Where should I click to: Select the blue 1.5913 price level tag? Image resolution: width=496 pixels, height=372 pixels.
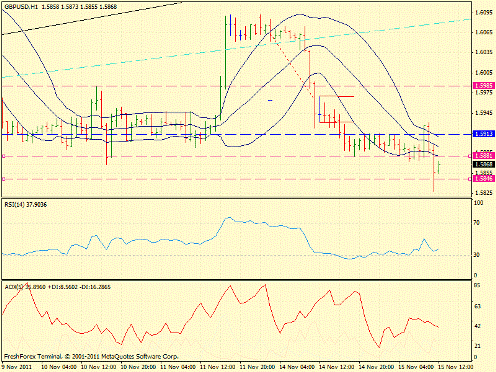coord(485,134)
